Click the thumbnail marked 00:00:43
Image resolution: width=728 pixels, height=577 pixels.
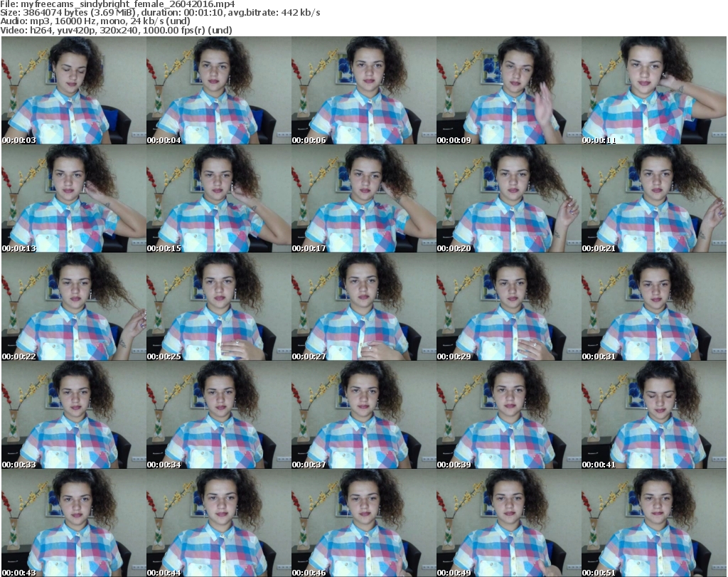tap(74, 523)
